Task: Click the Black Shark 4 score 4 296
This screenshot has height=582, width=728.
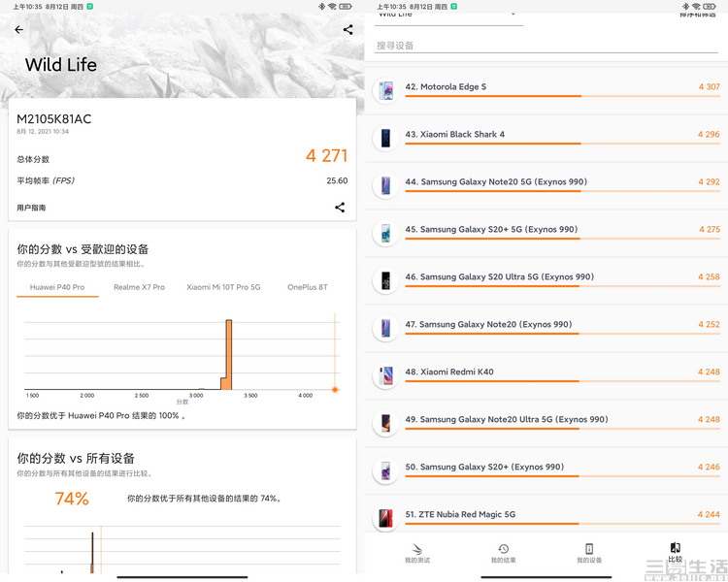Action: [x=709, y=134]
